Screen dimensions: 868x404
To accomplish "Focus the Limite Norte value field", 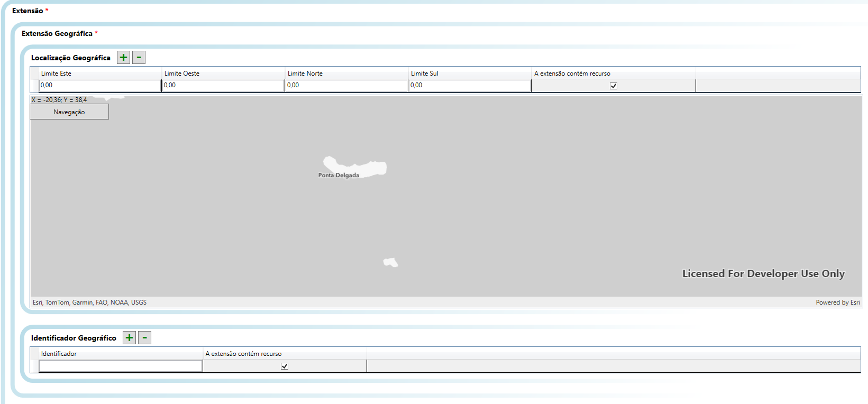I will click(346, 86).
